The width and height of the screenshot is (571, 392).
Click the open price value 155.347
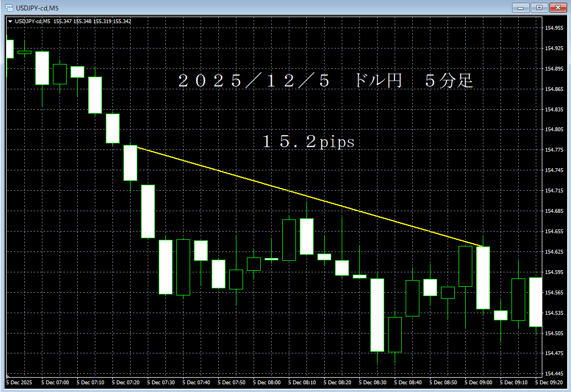63,21
